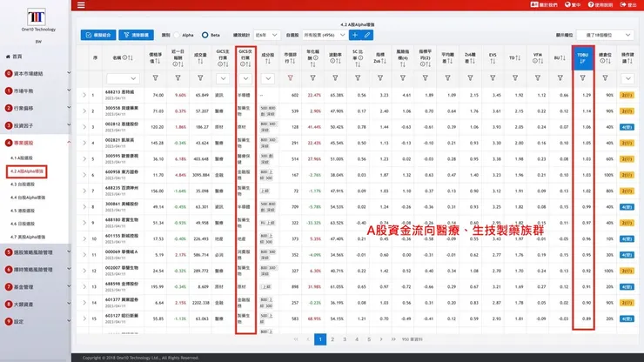This screenshot has height=362, width=644.
Task: Click 關於我們 in the top bar
Action: coord(544,5)
